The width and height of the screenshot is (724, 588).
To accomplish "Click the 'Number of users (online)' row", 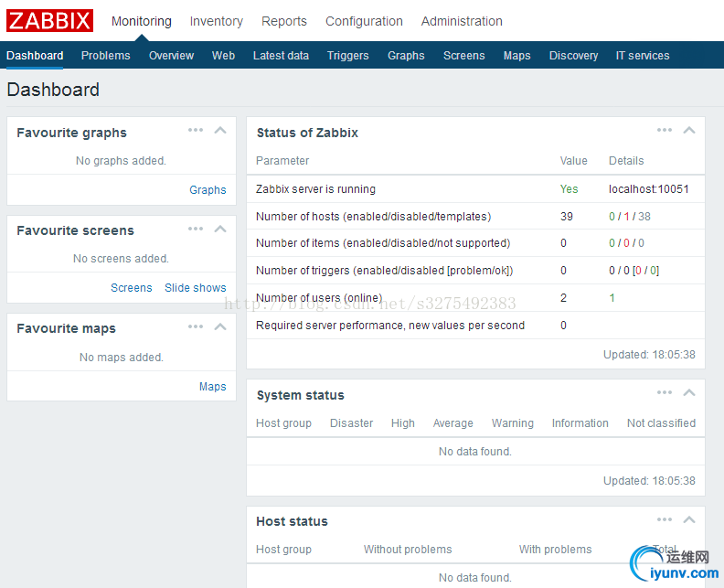I will point(475,298).
